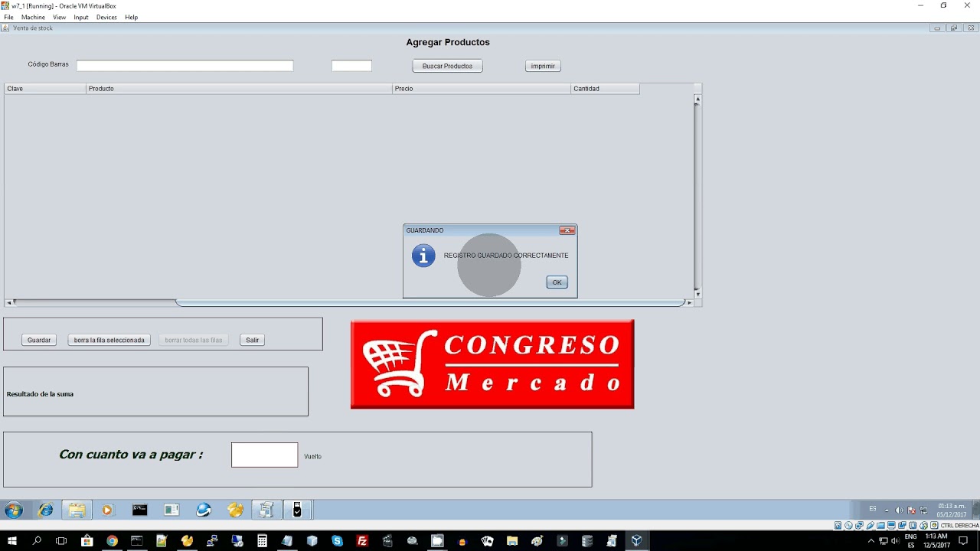Click the table's horizontal scrollbar right arrow
980x551 pixels.
pos(689,303)
